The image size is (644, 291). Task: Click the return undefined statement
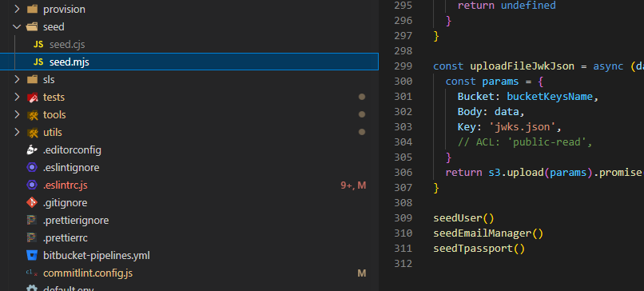(507, 6)
